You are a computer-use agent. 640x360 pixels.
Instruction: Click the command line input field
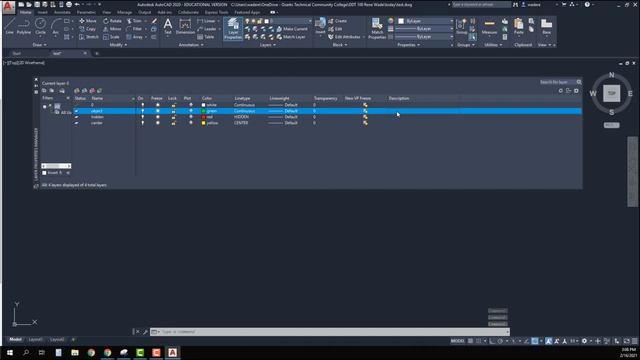[333, 332]
